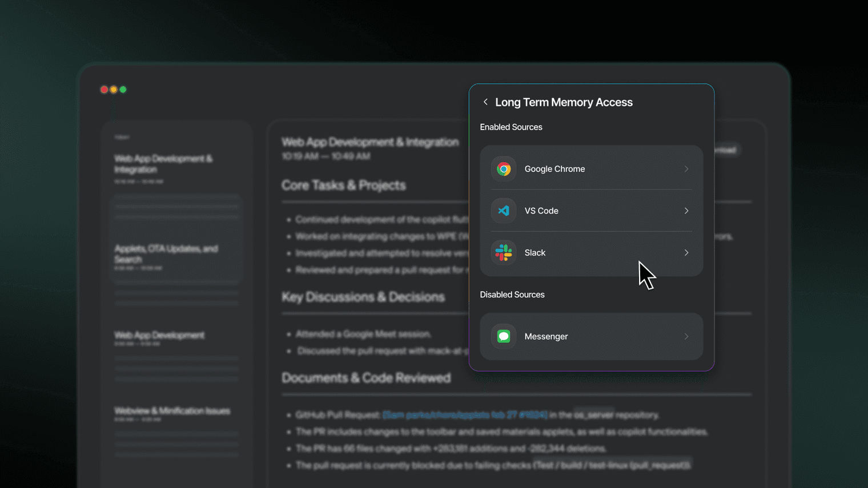Click the "currently blocked due to failing checks" line
868x488 pixels.
[x=493, y=465]
